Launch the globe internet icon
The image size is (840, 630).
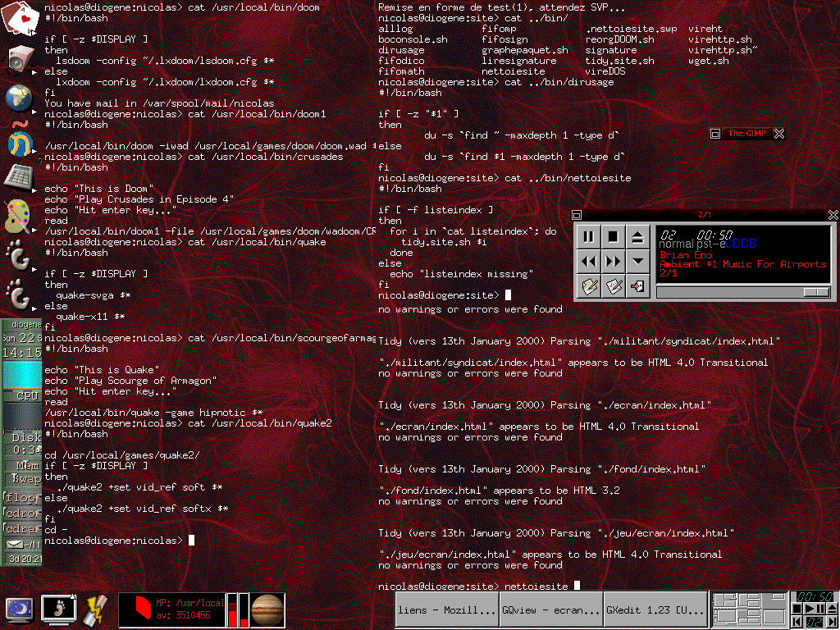pyautogui.click(x=19, y=98)
